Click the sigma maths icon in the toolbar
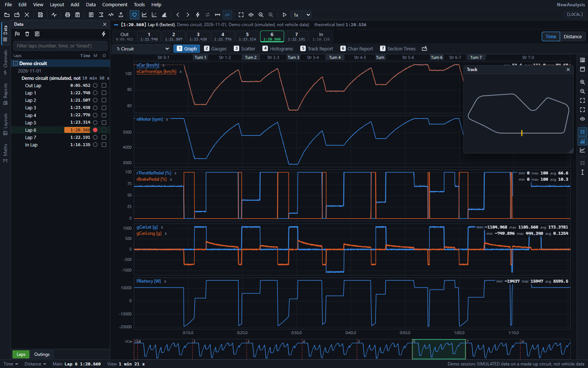Viewport: 588px width, 368px height. [101, 15]
